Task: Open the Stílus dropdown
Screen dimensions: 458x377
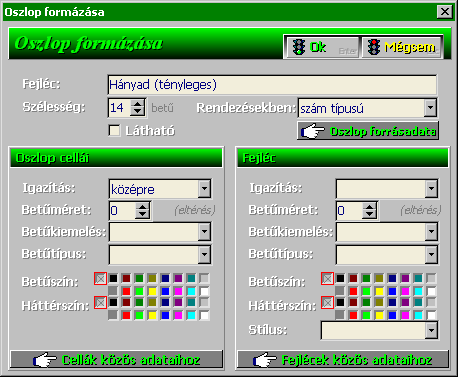Action: [431, 330]
